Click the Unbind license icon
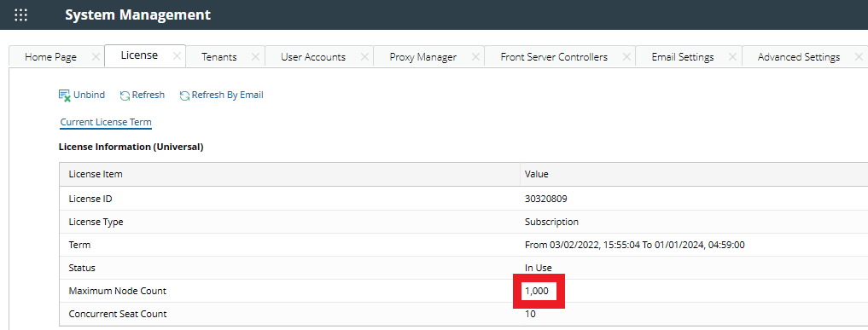Image resolution: width=868 pixels, height=330 pixels. (65, 95)
